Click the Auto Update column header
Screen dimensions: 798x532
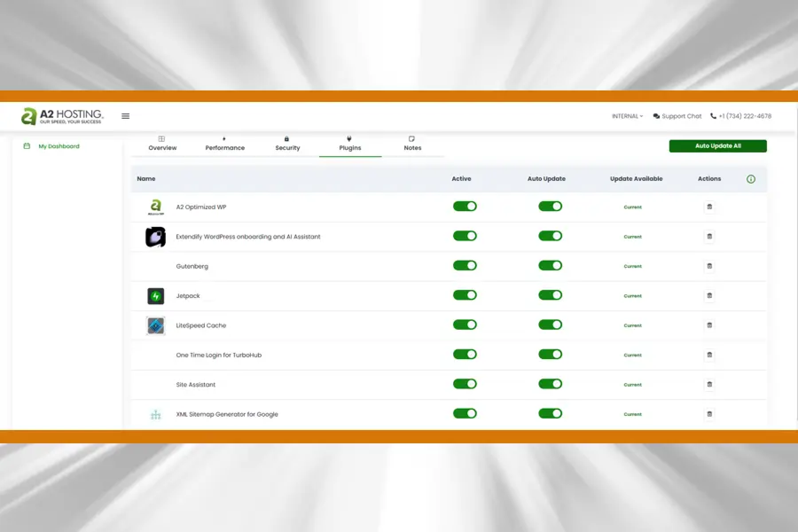(546, 179)
